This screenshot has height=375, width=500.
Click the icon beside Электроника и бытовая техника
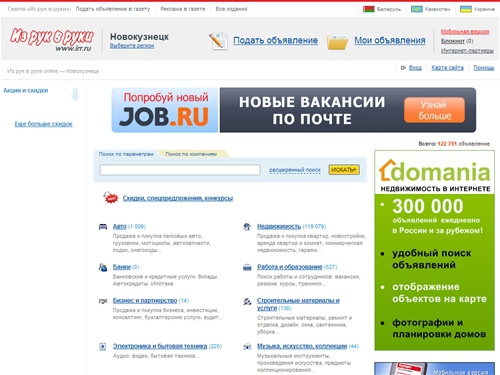tap(103, 347)
